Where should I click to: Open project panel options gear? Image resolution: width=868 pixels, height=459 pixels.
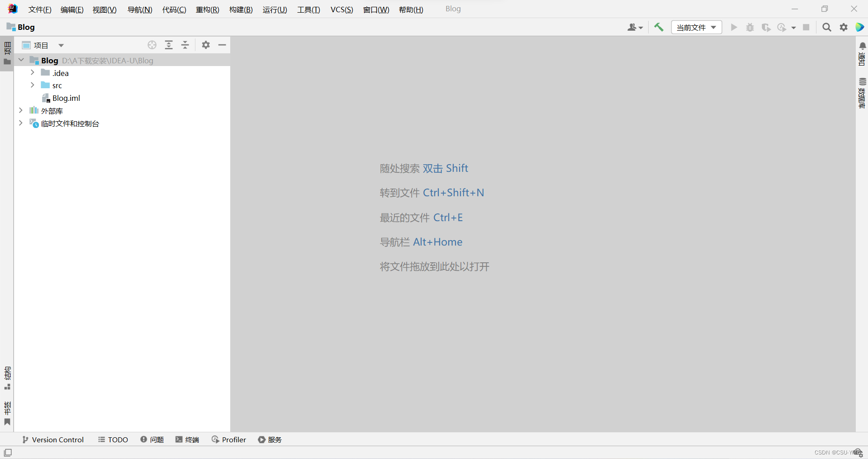pyautogui.click(x=206, y=45)
